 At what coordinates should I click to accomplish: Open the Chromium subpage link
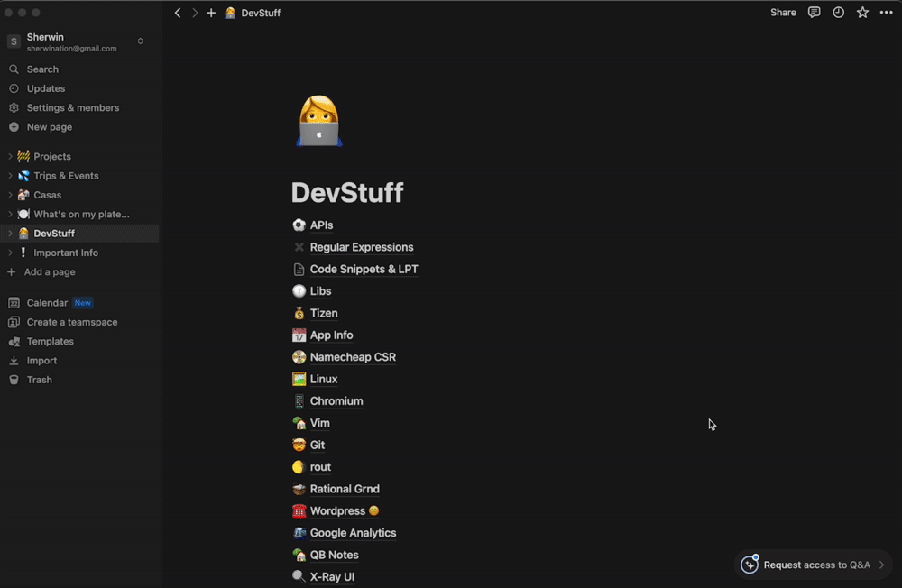(x=336, y=401)
